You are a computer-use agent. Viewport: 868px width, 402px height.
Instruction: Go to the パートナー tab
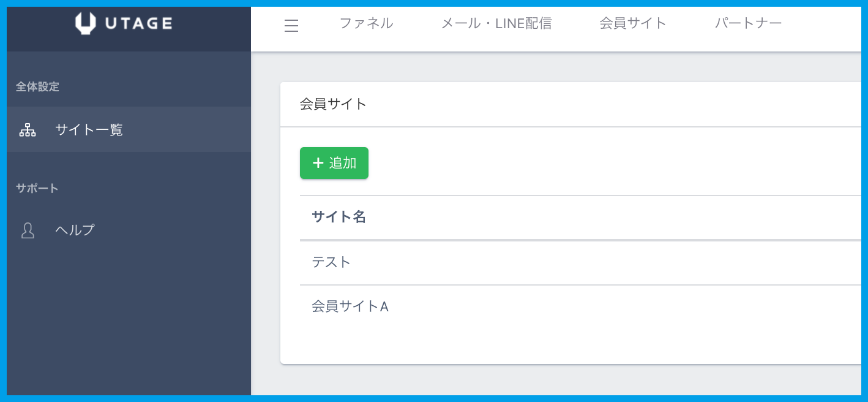click(748, 24)
